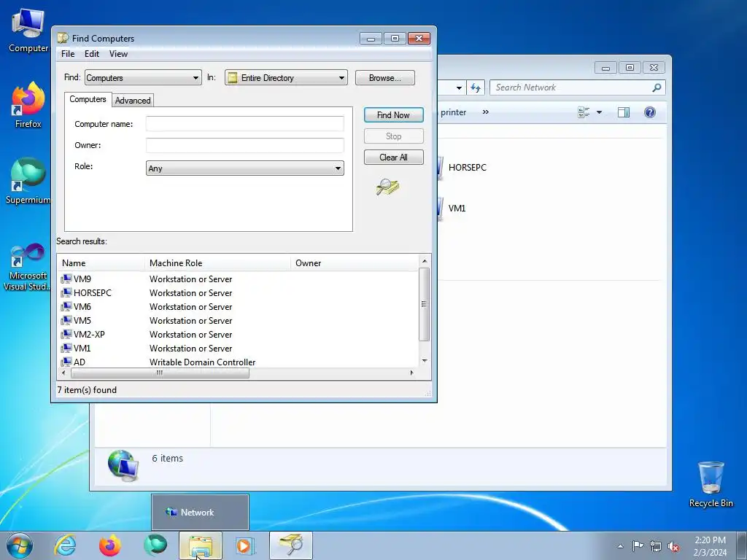Open the Action Center flag icon
This screenshot has width=747, height=560.
pos(638,546)
